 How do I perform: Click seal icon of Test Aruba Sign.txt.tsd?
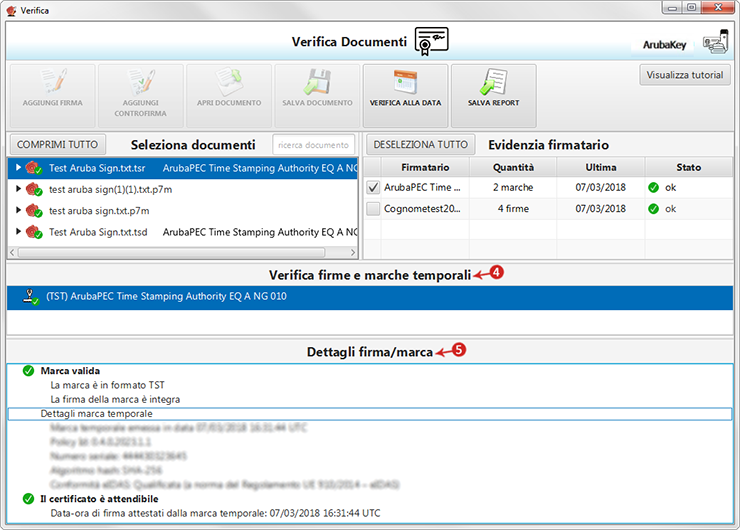point(34,232)
